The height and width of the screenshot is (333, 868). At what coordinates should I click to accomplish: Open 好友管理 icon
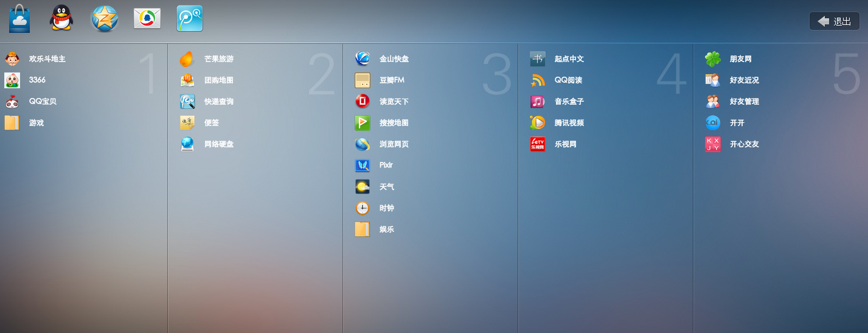[x=713, y=102]
